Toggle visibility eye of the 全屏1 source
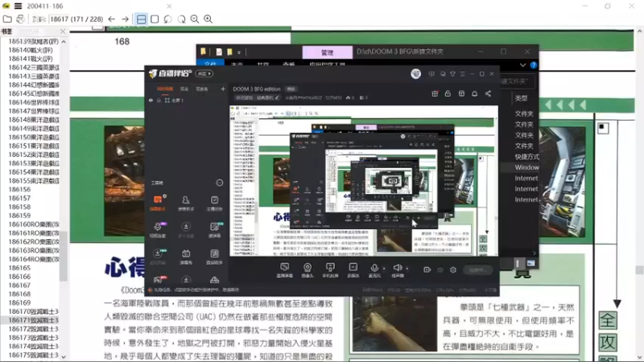Viewport: 644px width, 362px height. pyautogui.click(x=151, y=100)
